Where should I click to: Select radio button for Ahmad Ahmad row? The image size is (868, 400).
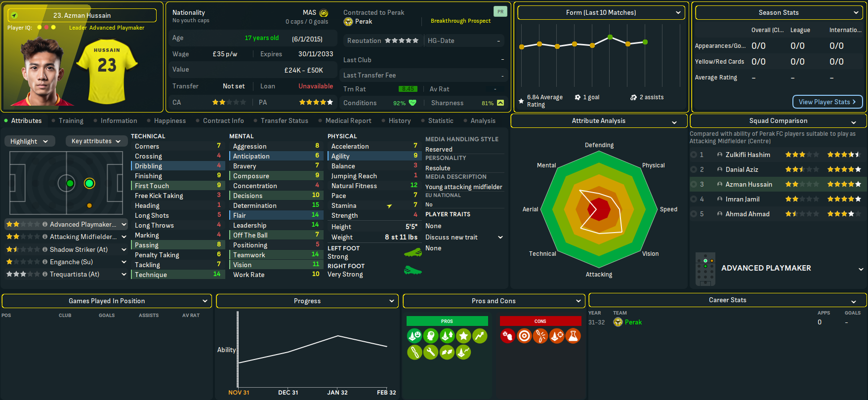[694, 214]
